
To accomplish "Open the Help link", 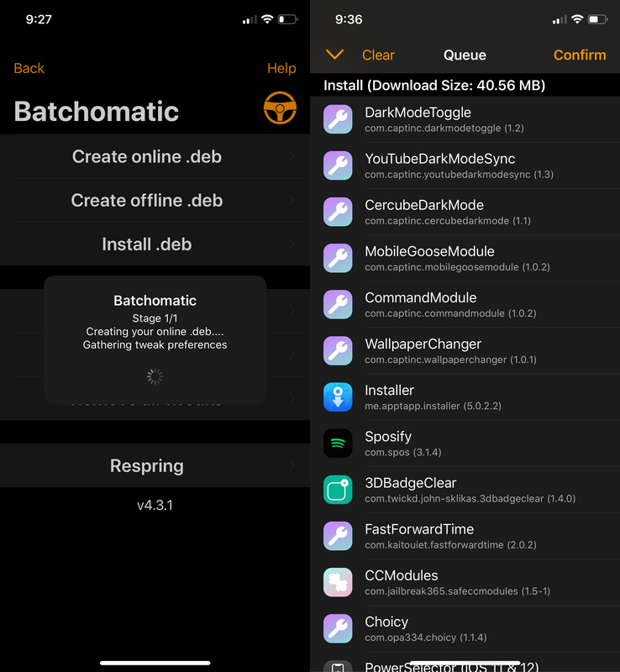I will click(281, 68).
